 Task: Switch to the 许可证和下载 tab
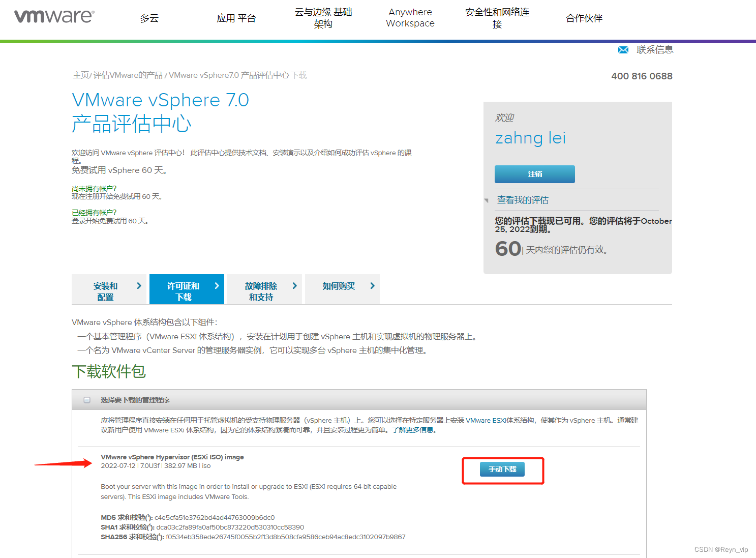187,289
